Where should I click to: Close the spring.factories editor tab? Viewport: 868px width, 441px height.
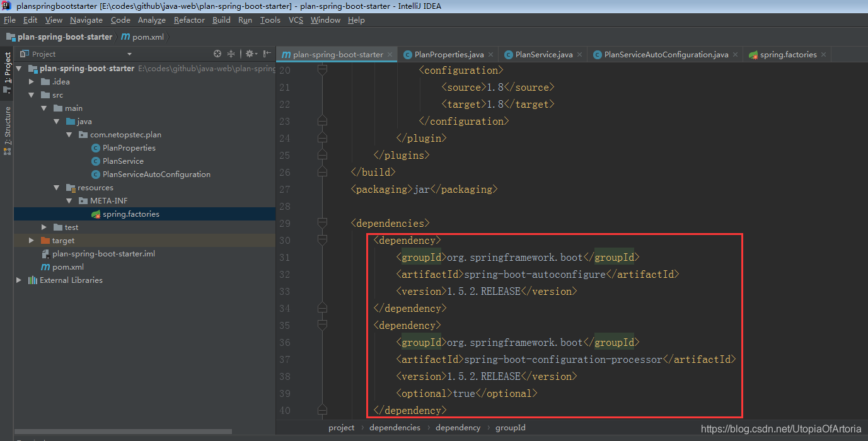click(x=823, y=54)
